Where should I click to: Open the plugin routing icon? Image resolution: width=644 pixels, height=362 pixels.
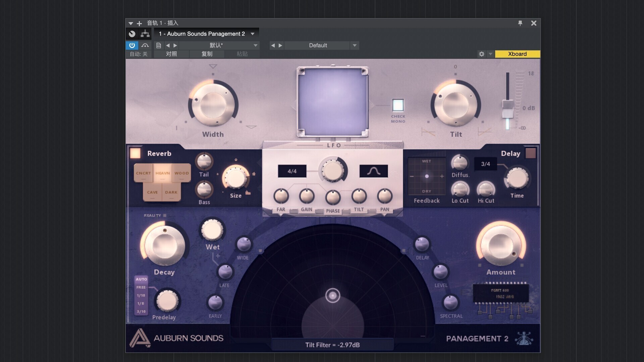click(x=145, y=34)
